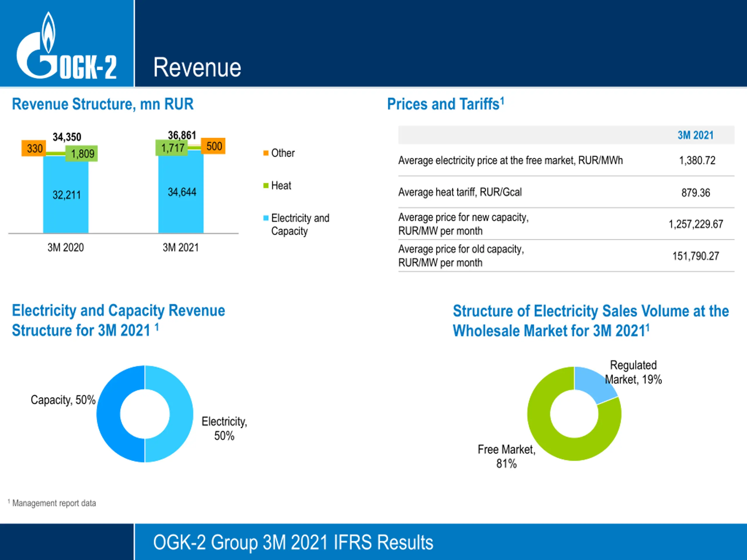This screenshot has height=560, width=747.
Task: Click the 1,257,229.67 table value
Action: pyautogui.click(x=696, y=224)
